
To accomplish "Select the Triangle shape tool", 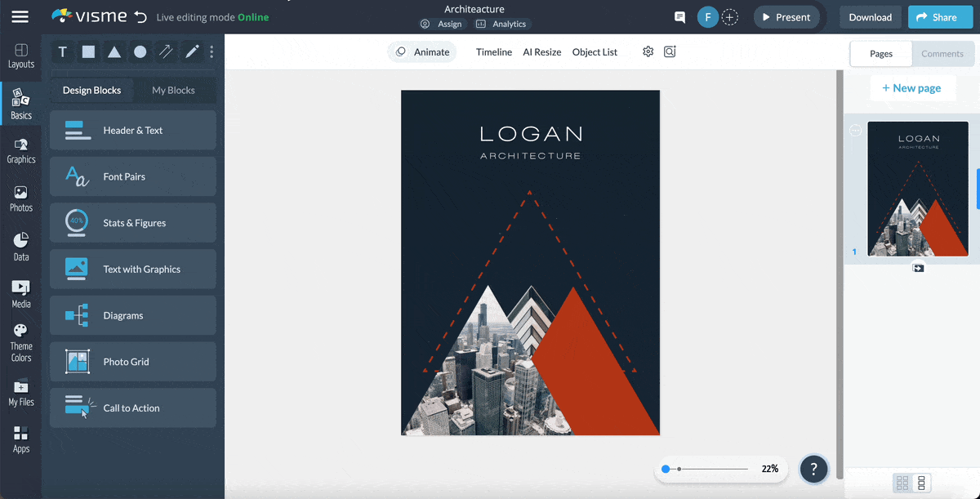I will pos(114,51).
